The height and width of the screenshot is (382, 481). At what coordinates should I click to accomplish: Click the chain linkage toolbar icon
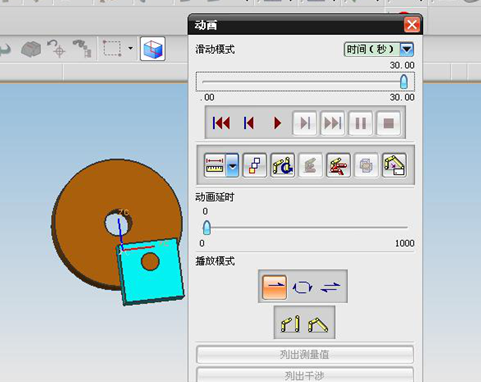82,49
